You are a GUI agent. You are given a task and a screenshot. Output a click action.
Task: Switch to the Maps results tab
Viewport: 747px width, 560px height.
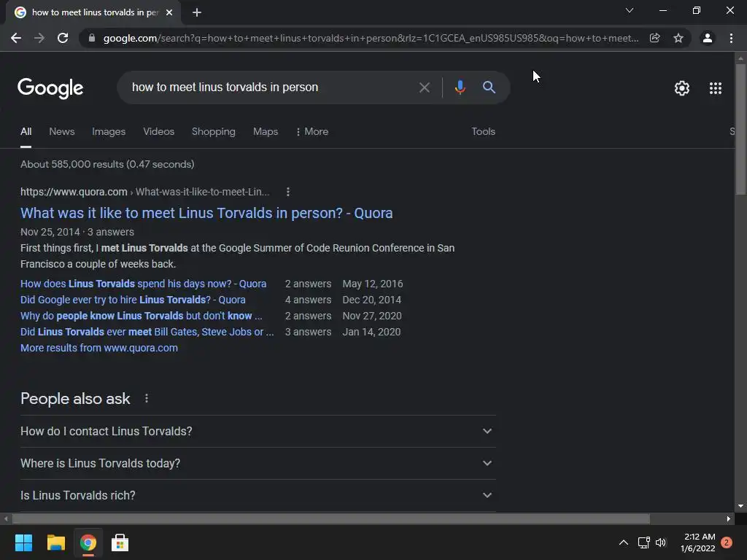point(266,132)
